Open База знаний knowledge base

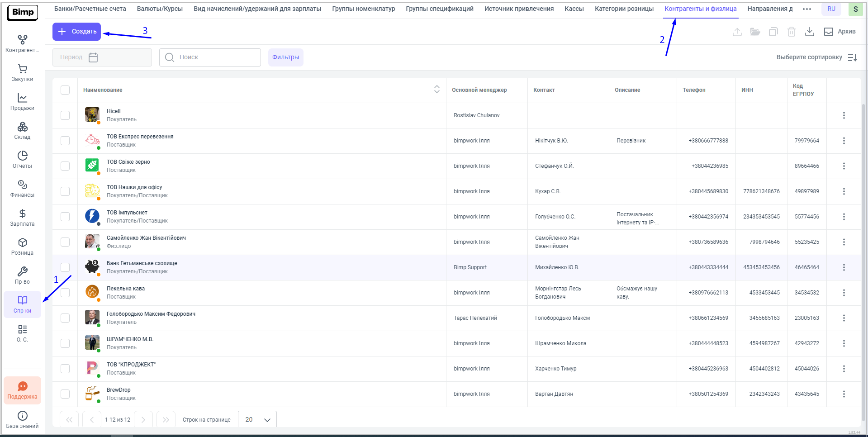[x=22, y=419]
